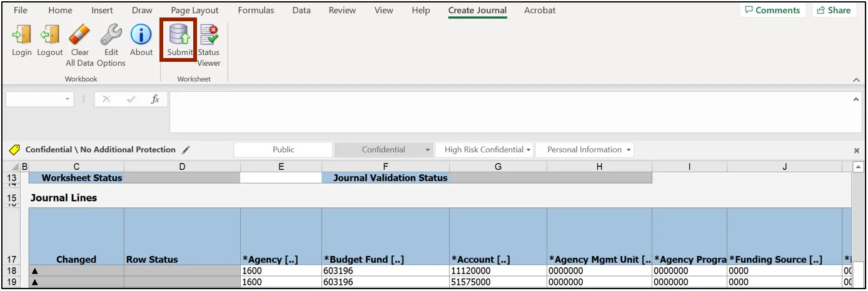
Task: Click the insert function fx icon
Action: pyautogui.click(x=155, y=99)
